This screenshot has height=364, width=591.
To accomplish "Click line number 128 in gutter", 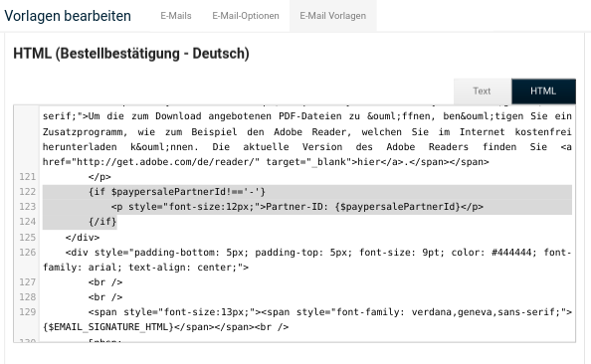I will click(x=28, y=297).
